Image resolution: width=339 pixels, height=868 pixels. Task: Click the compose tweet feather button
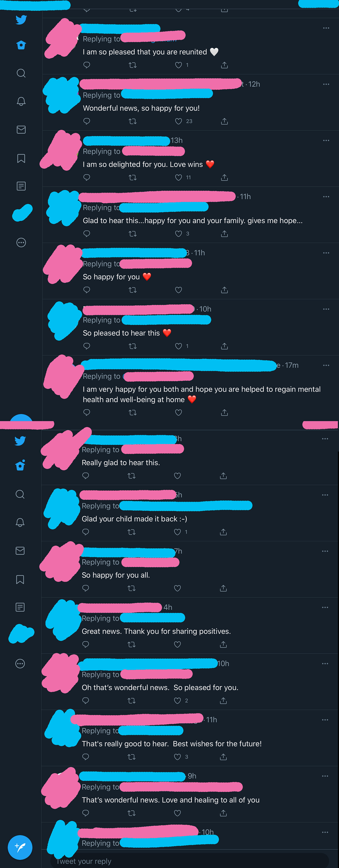pos(20,847)
